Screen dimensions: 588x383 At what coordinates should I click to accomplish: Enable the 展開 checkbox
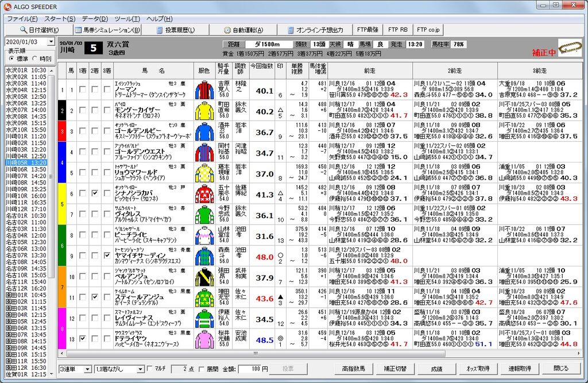click(x=202, y=369)
